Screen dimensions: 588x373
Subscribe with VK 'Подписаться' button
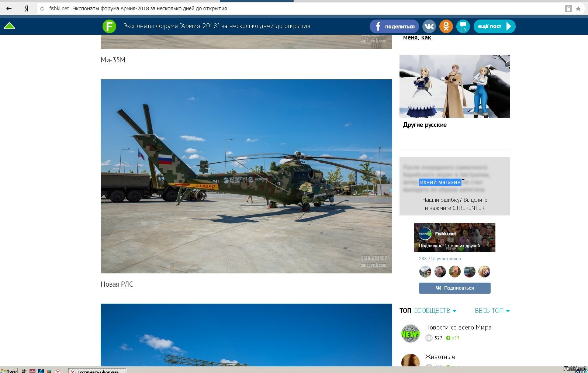coord(454,288)
